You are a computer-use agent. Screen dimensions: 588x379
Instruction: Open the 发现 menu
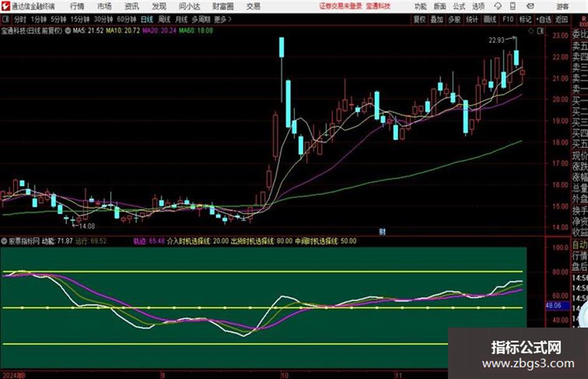(159, 6)
